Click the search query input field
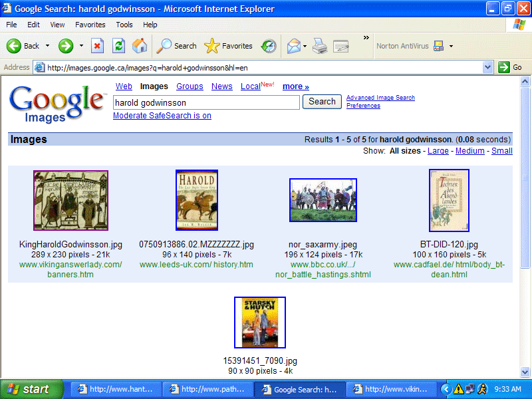 (206, 102)
